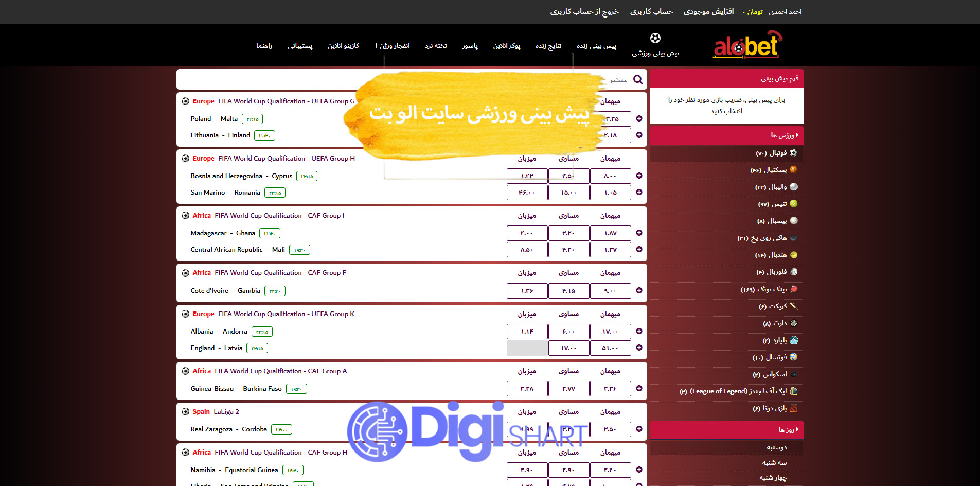
Task: Select guest odds for England - Latvia
Action: (610, 348)
